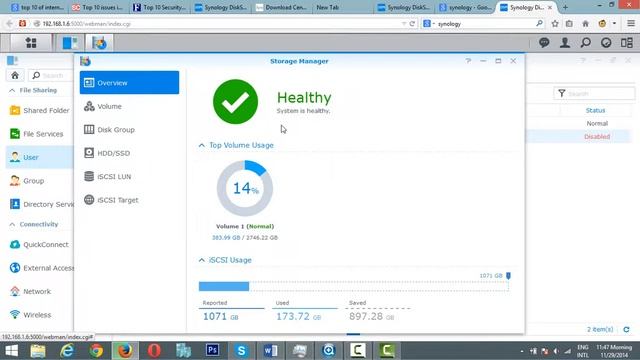
Task: Click the Status column header
Action: [x=596, y=110]
